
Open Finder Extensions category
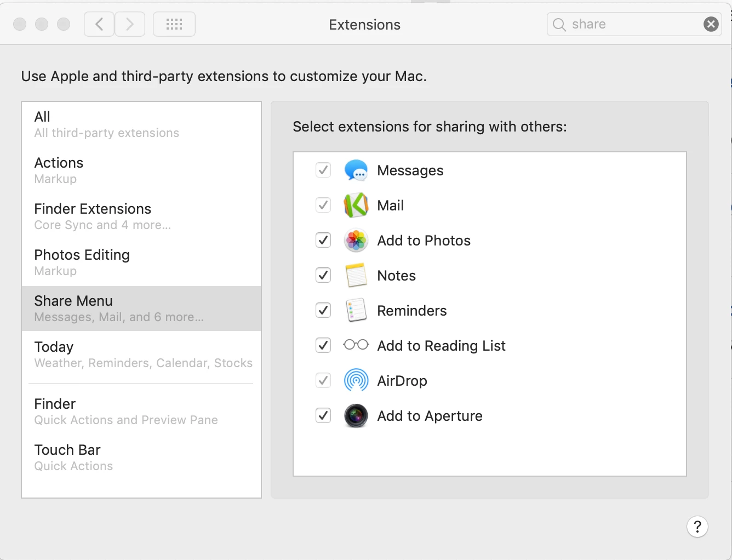pos(141,216)
